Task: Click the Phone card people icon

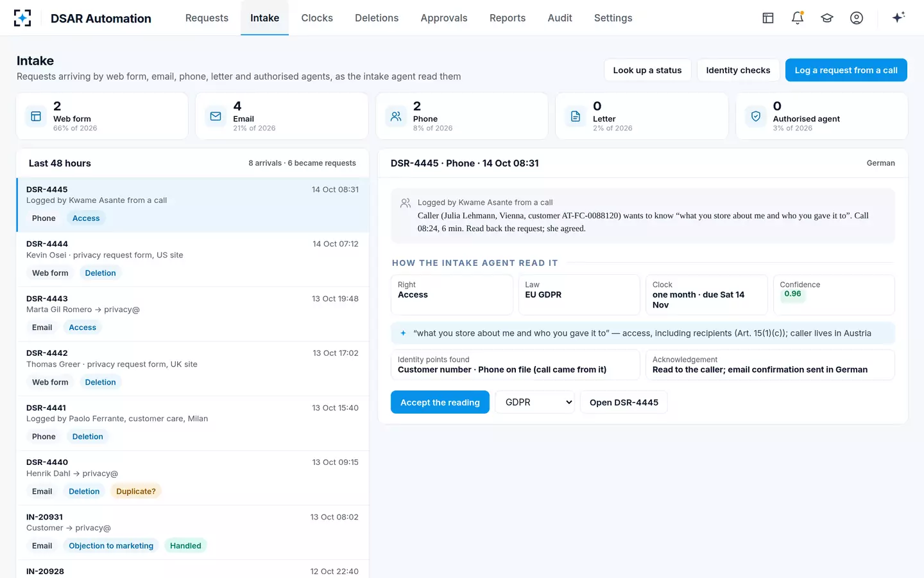Action: pyautogui.click(x=396, y=116)
